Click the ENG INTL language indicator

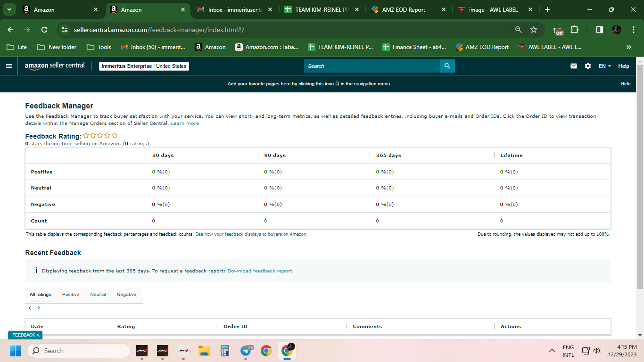coord(568,351)
